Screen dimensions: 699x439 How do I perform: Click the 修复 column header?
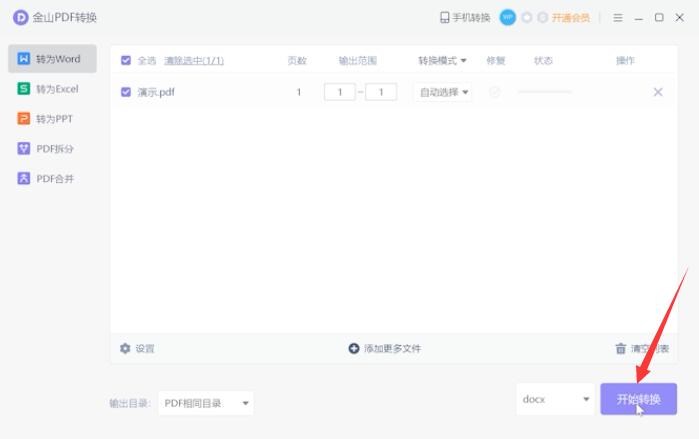click(496, 60)
